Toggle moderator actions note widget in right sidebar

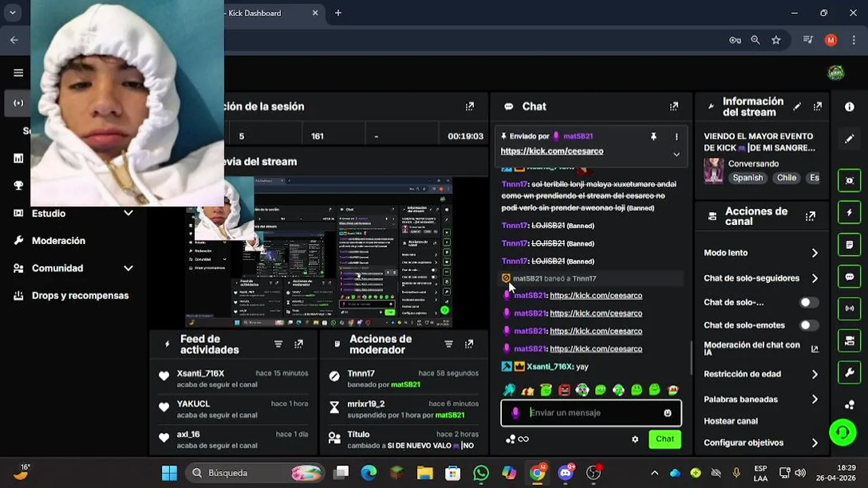(849, 244)
